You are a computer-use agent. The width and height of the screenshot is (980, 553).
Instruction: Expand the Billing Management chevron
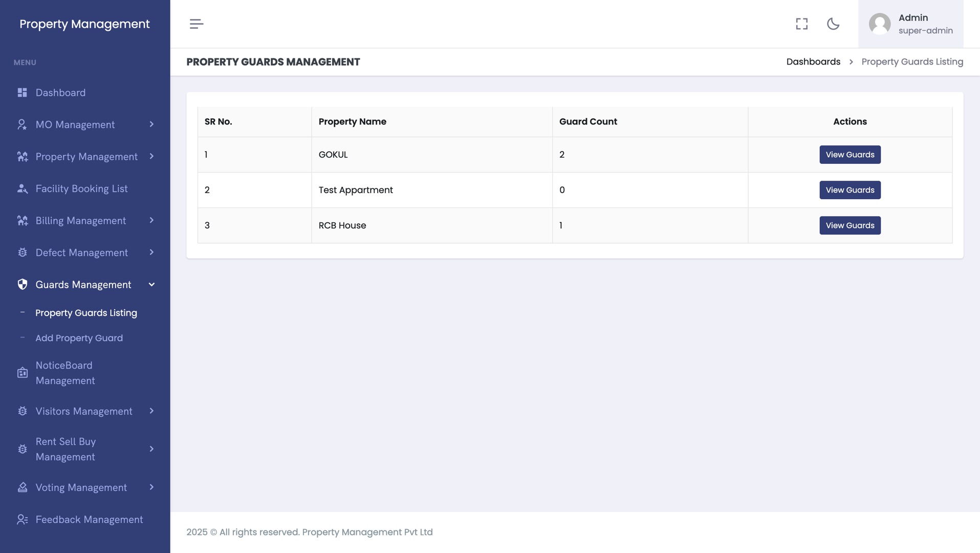(x=151, y=220)
